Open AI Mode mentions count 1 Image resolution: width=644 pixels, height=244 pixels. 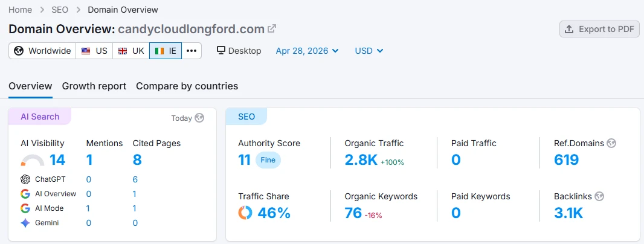tap(88, 208)
